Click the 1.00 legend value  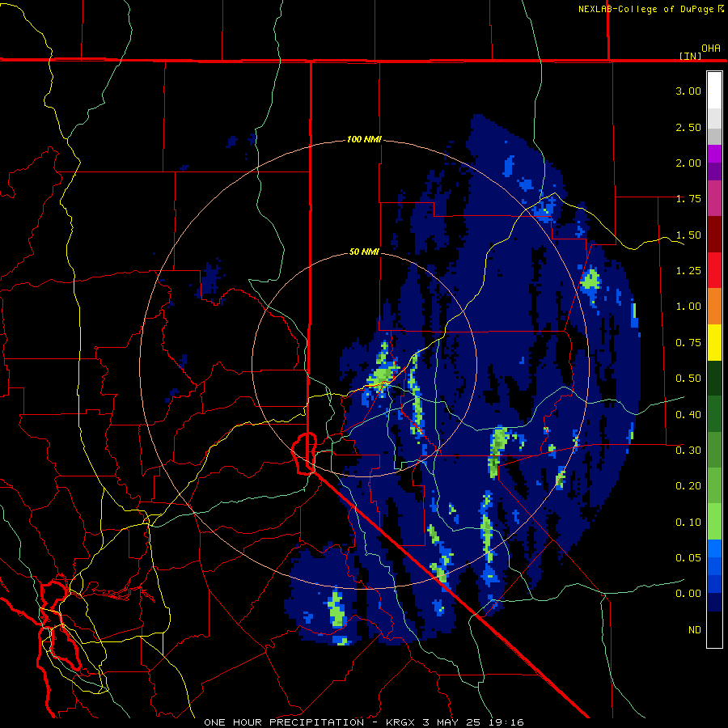click(688, 307)
